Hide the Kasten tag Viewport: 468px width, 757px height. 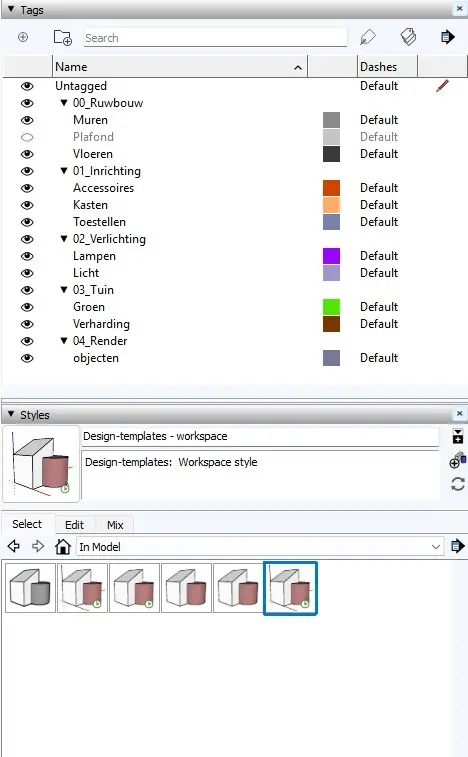coord(27,205)
